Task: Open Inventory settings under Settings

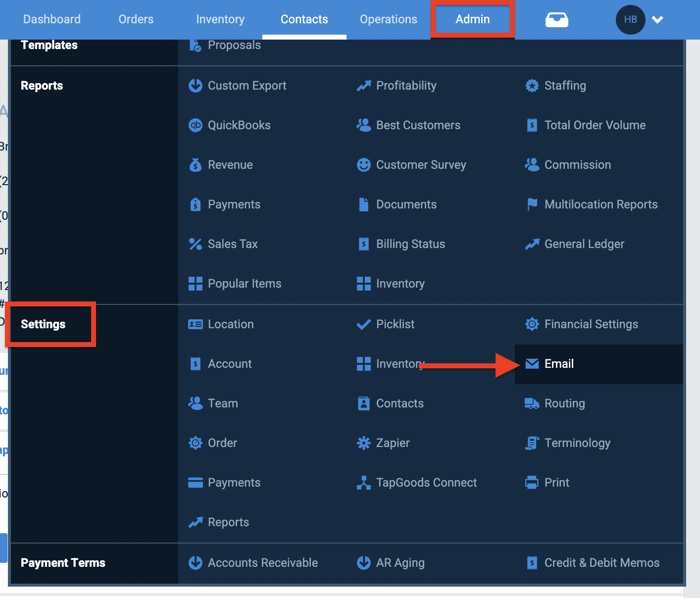Action: point(400,364)
